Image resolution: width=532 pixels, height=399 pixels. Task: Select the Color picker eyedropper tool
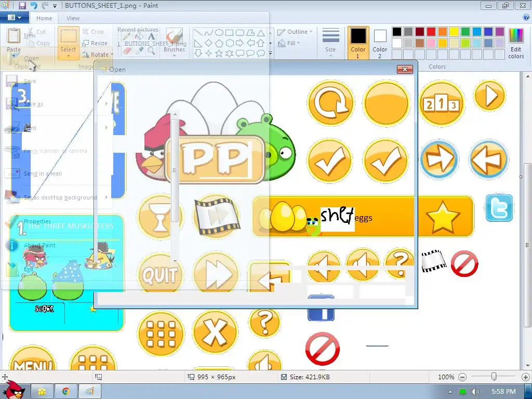tap(139, 51)
